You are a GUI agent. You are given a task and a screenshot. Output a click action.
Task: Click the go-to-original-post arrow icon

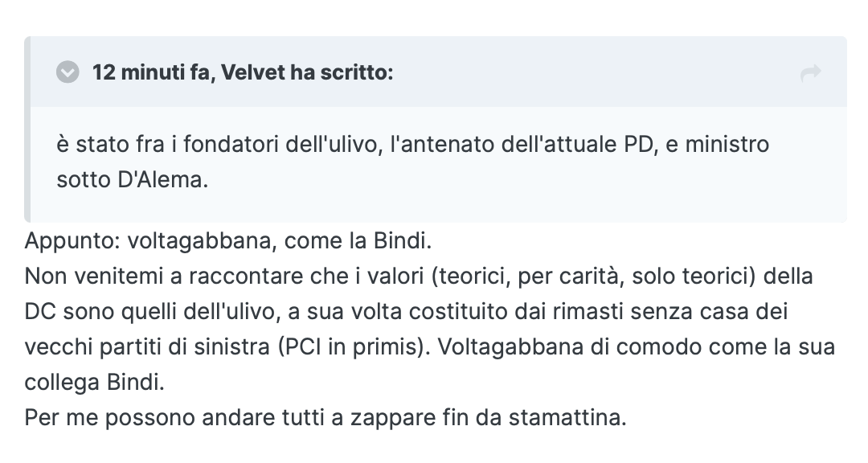(810, 72)
